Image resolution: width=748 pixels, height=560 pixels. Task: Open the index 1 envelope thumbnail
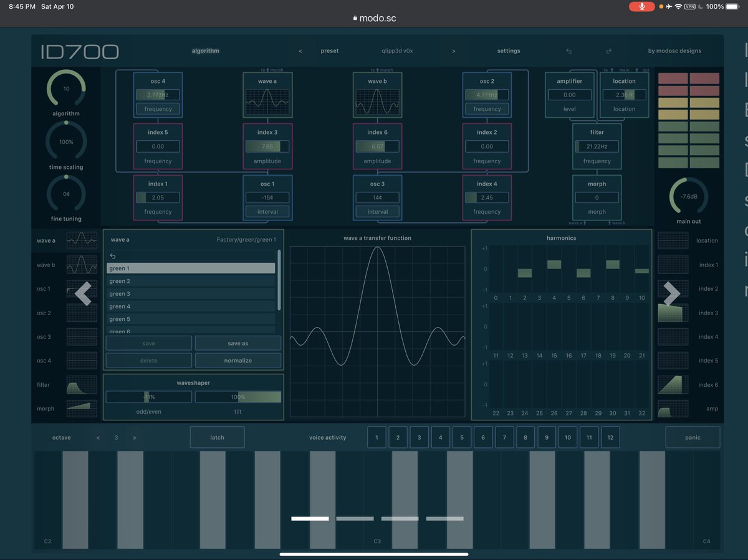(673, 265)
